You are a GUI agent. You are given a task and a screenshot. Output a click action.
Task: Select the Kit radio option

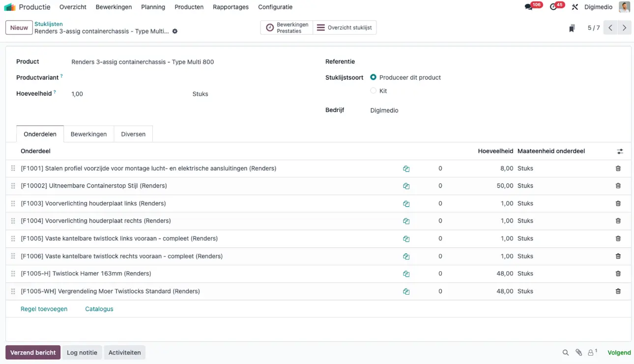pyautogui.click(x=373, y=91)
